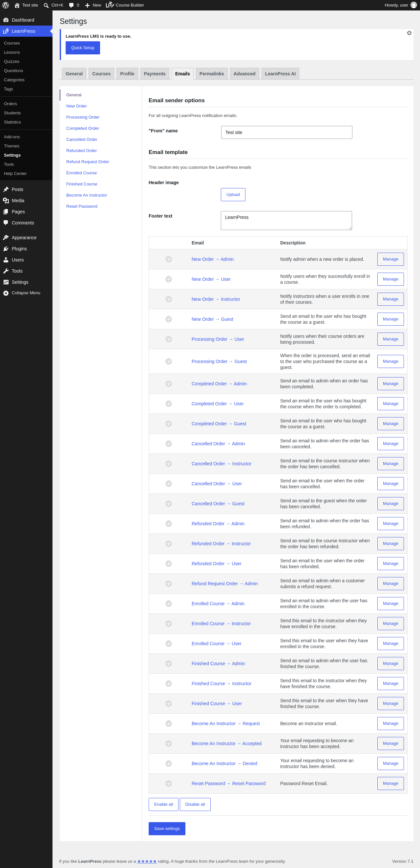Click the comments bubble in admin bar
420x868 pixels.
click(x=71, y=5)
